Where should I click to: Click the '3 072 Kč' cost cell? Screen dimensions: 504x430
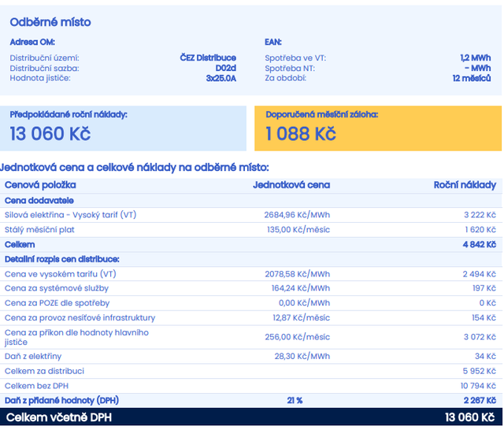coord(480,337)
